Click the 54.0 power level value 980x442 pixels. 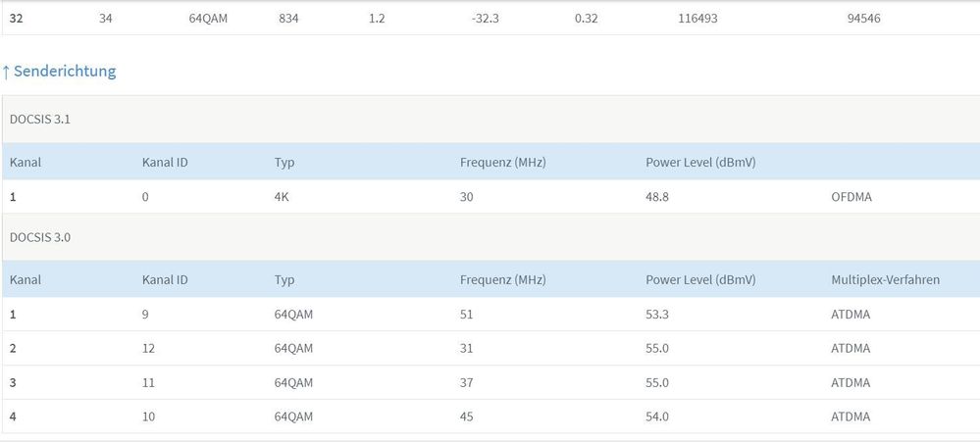657,417
